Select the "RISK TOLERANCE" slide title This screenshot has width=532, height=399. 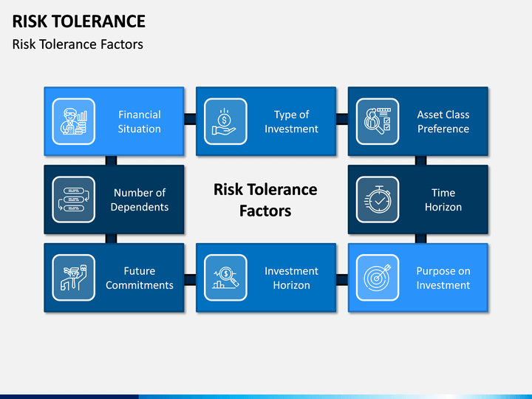point(79,21)
